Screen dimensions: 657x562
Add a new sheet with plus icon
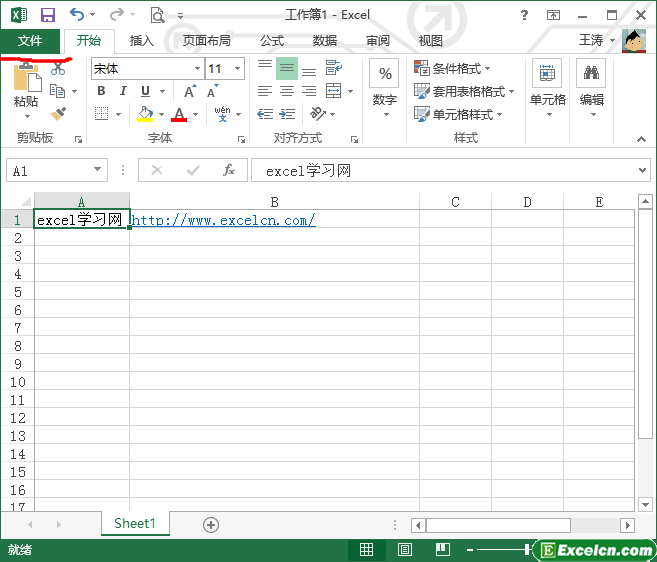[x=211, y=524]
